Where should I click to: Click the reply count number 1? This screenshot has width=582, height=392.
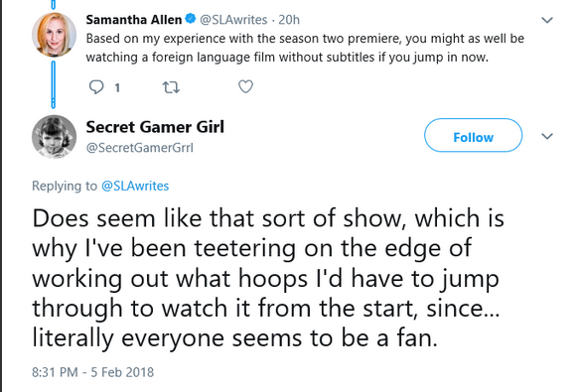[x=117, y=88]
